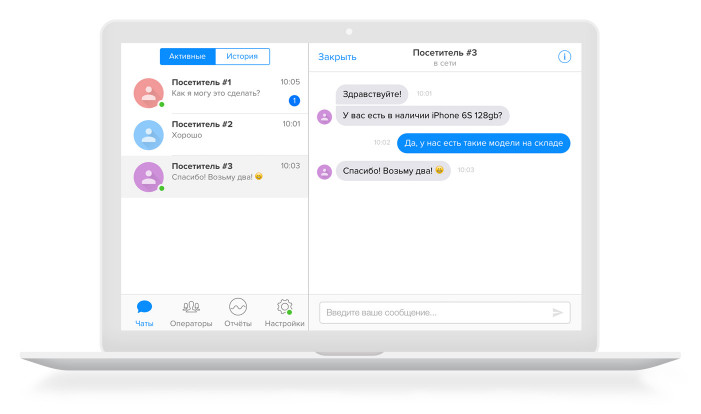
Task: Click the unread badge on Посетитель #1
Action: 294,100
